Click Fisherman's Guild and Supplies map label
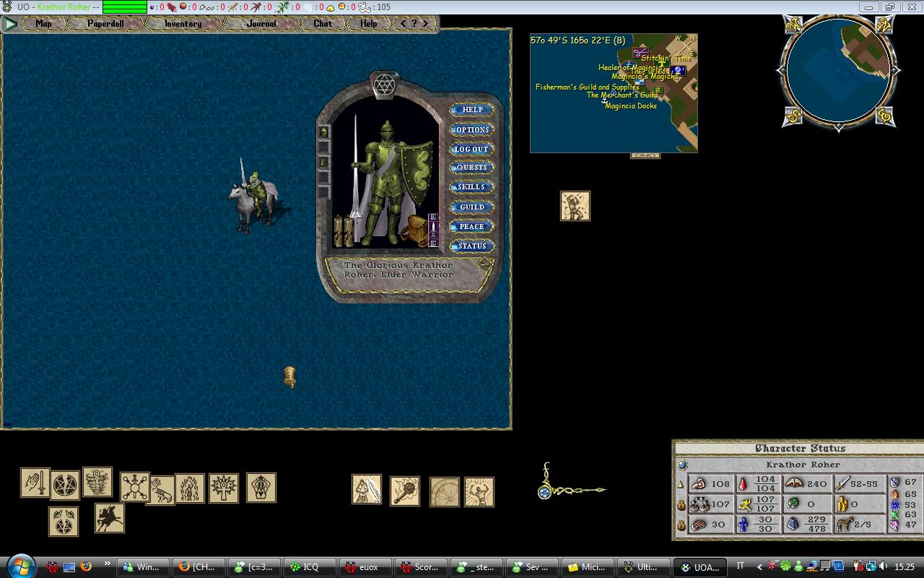Viewport: 924px width, 578px height. (x=588, y=87)
